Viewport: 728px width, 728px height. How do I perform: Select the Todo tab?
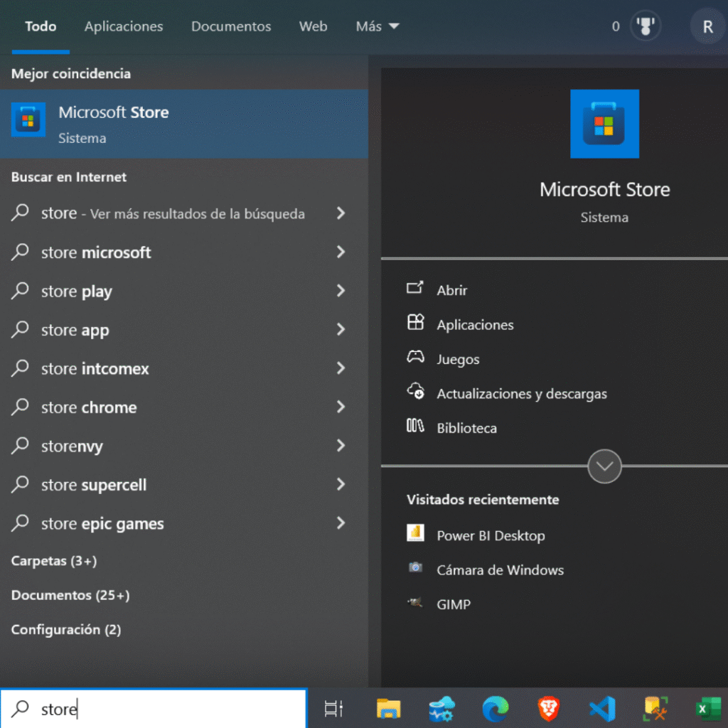[x=41, y=26]
